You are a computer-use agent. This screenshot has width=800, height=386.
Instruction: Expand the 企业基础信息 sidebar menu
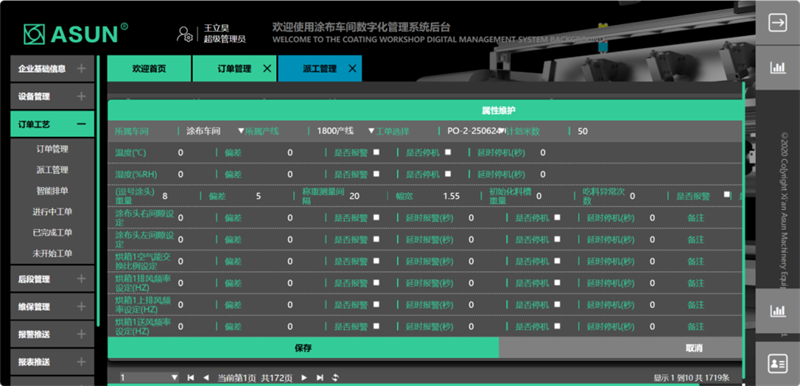point(52,68)
